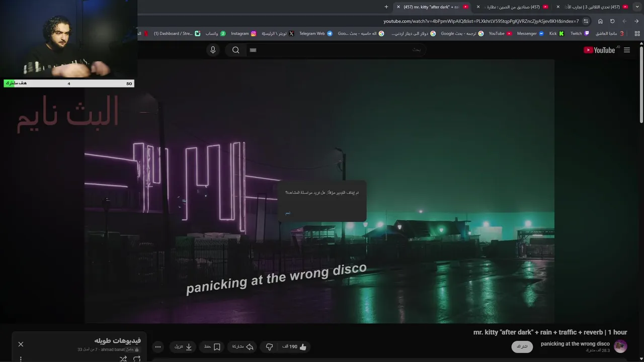
Task: Open the مانجا العاشق bookmark
Action: pos(609,34)
